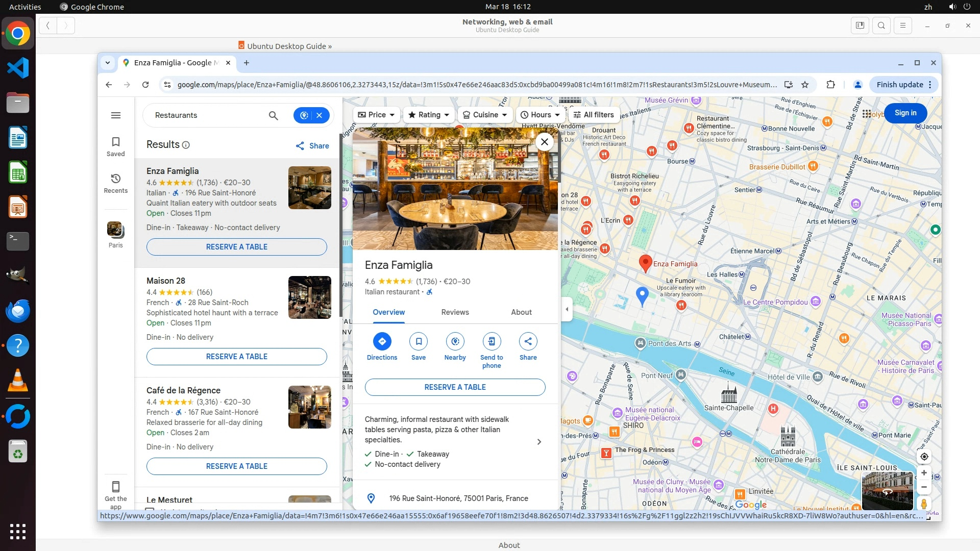Click the Nearby search icon
Screen dimensions: 980x551
coord(455,342)
